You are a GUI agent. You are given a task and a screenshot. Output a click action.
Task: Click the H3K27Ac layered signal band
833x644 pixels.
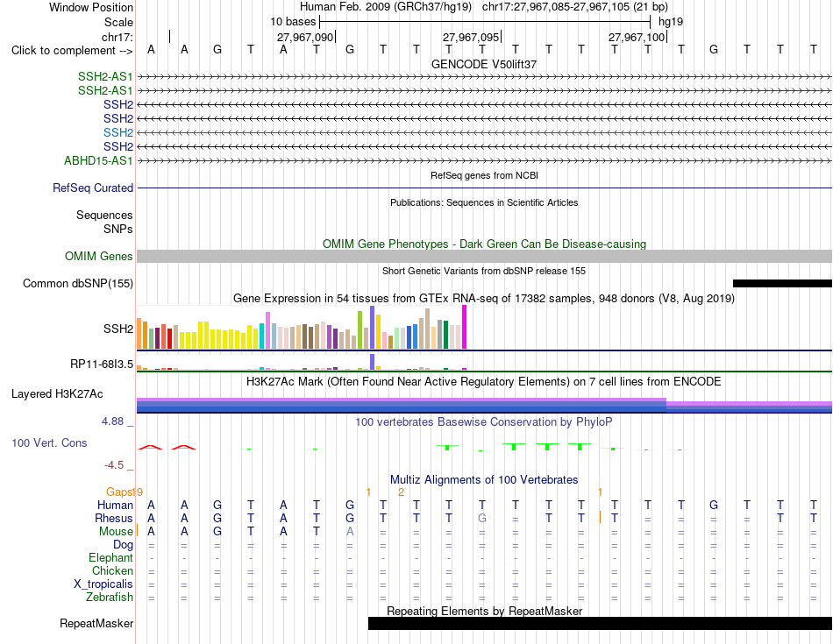[484, 405]
